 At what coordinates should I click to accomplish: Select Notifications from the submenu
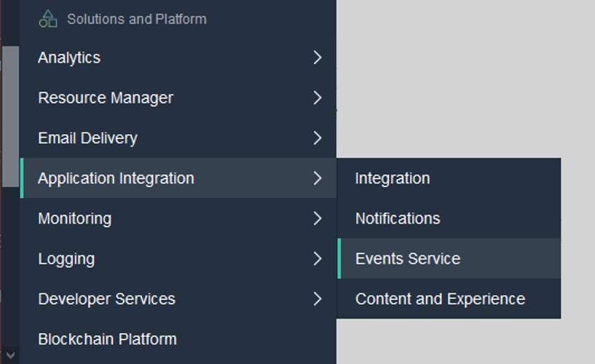click(398, 218)
